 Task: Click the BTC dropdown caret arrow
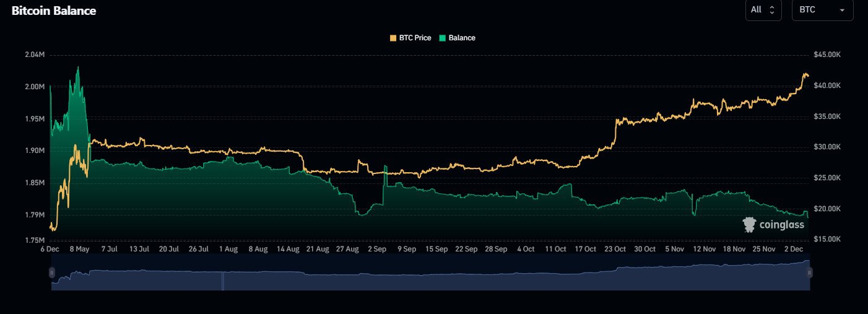(842, 11)
